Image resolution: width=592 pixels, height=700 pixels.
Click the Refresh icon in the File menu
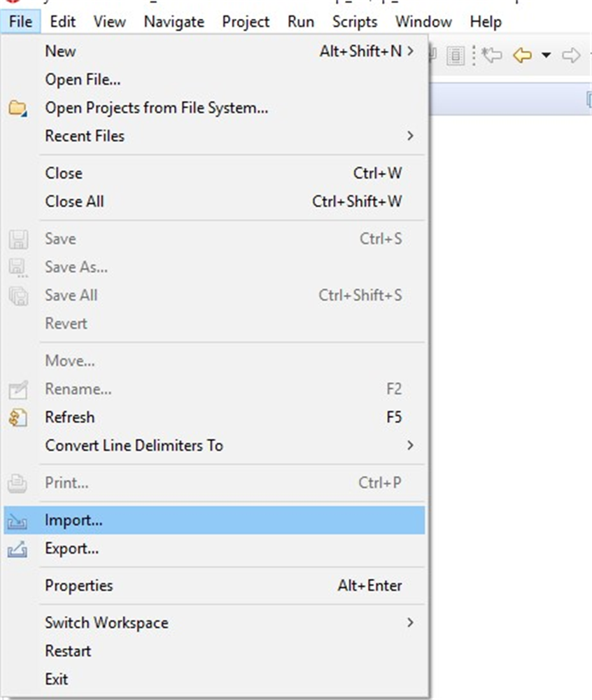tap(18, 417)
